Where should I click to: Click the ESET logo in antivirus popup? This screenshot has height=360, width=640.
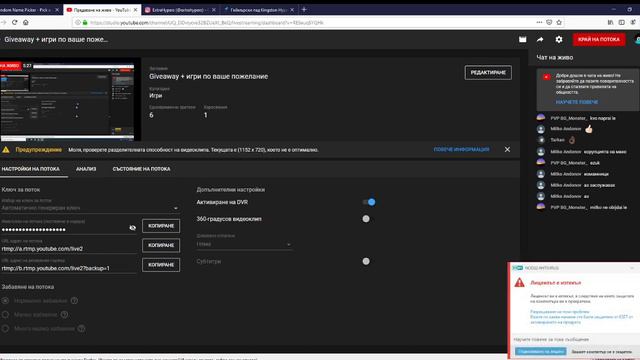click(x=518, y=268)
